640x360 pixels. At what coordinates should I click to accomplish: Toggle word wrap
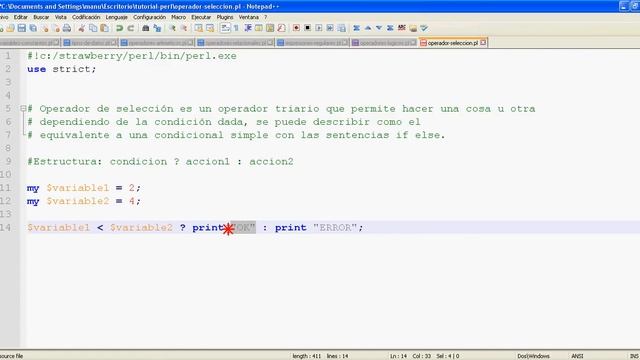225,28
